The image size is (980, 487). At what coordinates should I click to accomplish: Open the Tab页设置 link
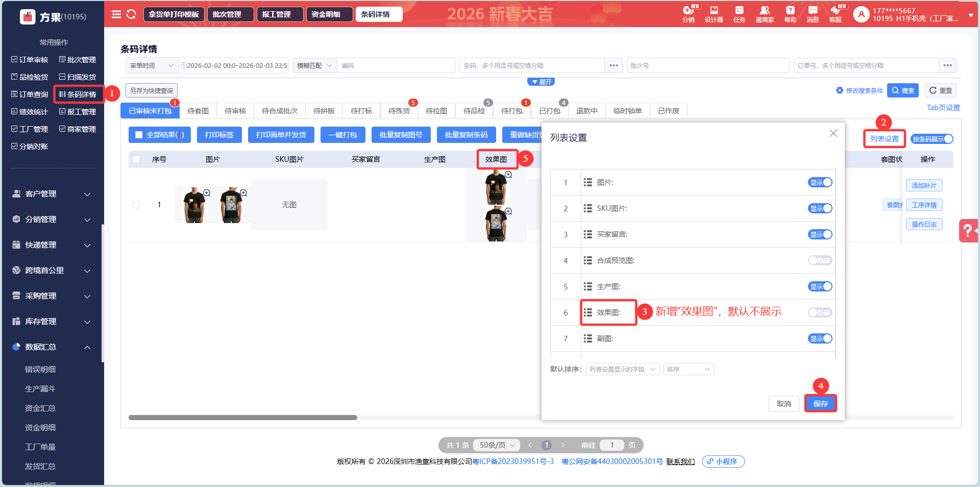click(943, 108)
